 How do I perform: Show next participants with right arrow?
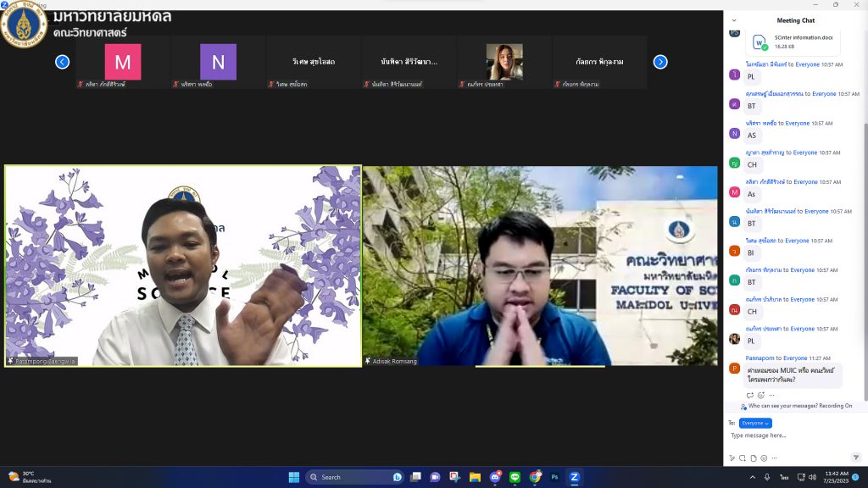[660, 62]
